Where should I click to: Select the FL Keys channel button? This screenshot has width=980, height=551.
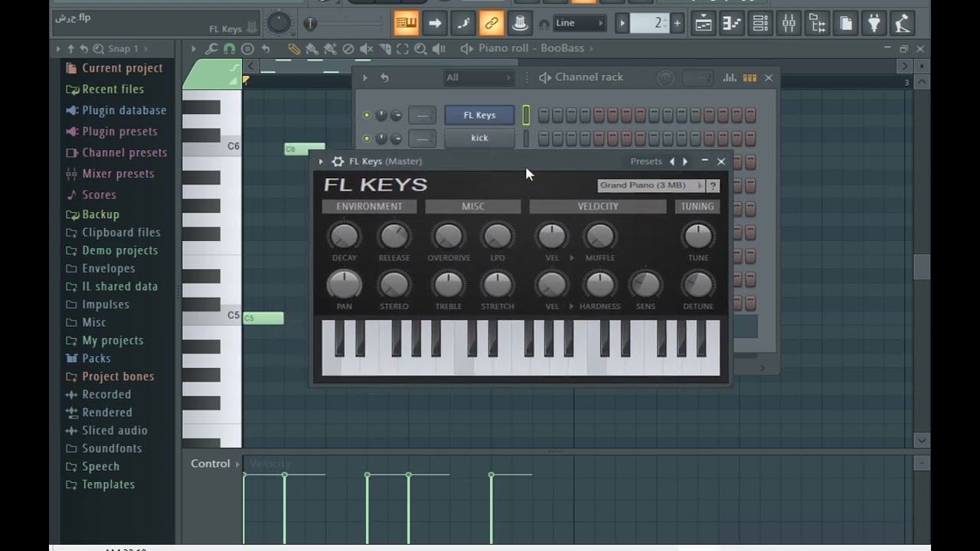tap(479, 116)
